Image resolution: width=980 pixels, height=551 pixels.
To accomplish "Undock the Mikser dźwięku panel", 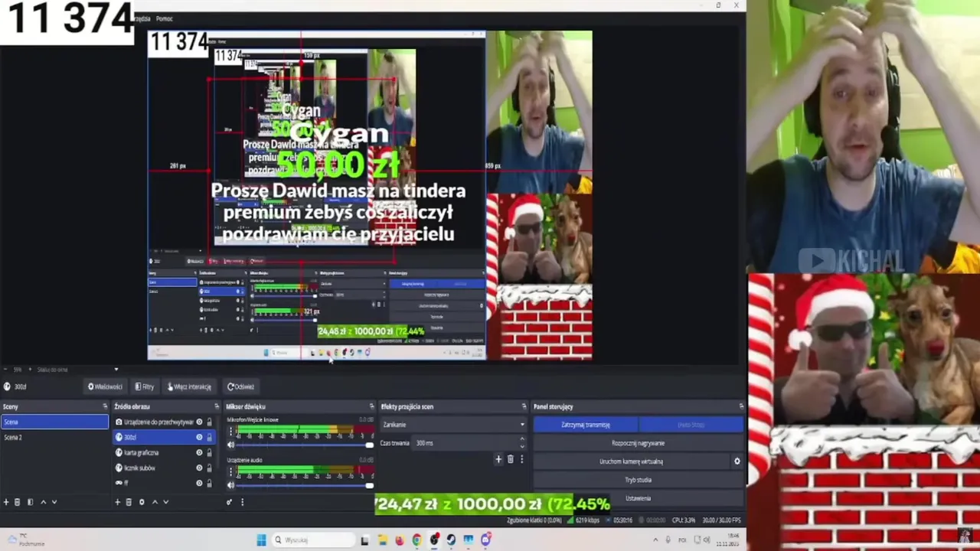I will pos(371,406).
